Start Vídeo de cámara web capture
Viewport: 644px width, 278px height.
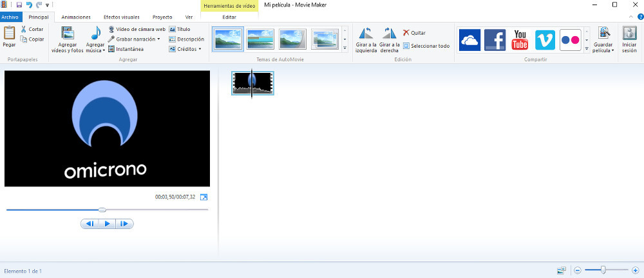137,29
